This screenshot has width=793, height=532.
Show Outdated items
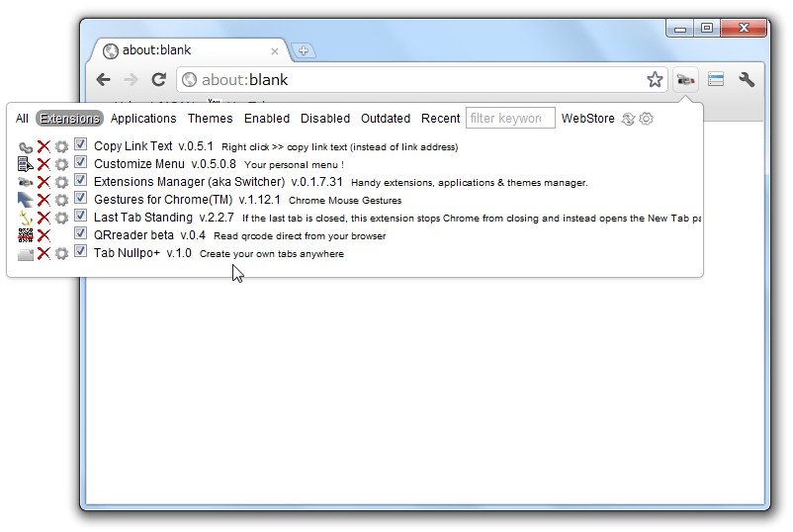(x=386, y=119)
